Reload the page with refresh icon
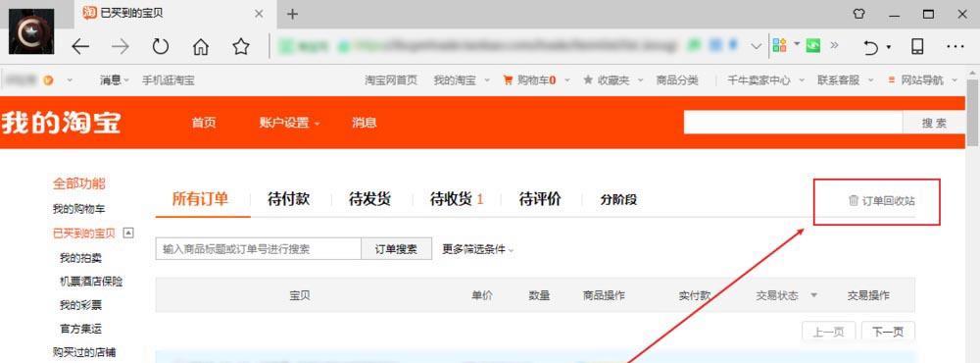This screenshot has width=980, height=363. [161, 46]
